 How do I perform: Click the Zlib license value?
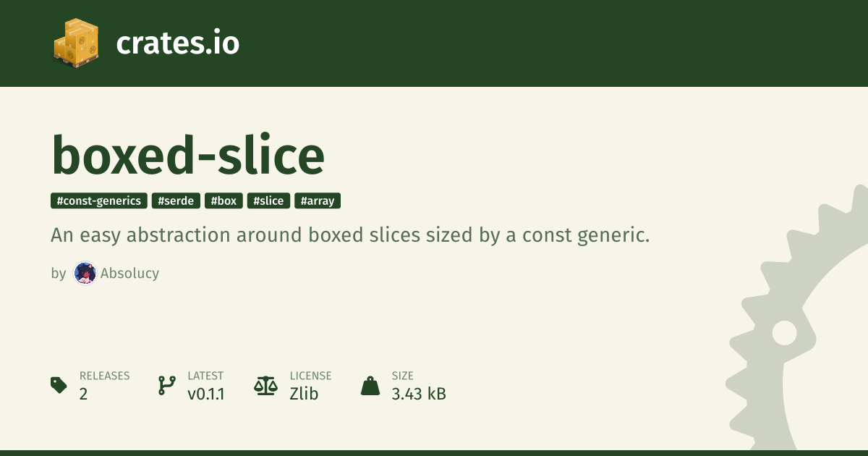point(304,394)
